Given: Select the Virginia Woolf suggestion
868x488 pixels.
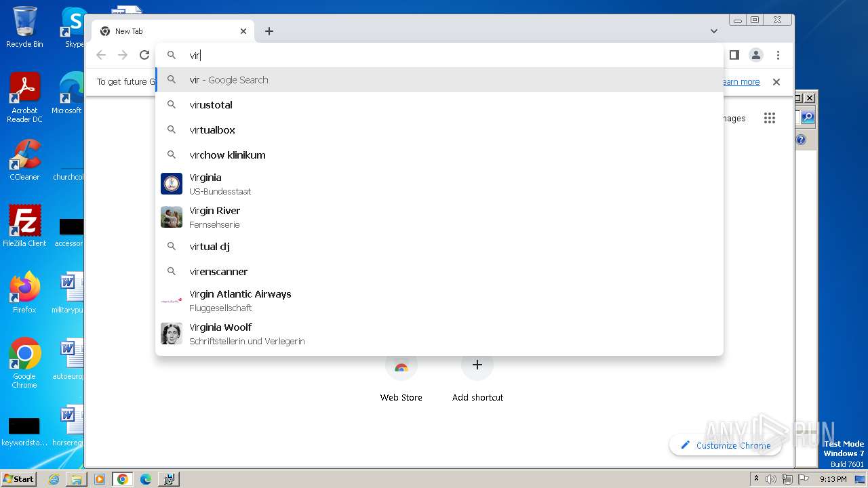Looking at the screenshot, I should (x=439, y=333).
